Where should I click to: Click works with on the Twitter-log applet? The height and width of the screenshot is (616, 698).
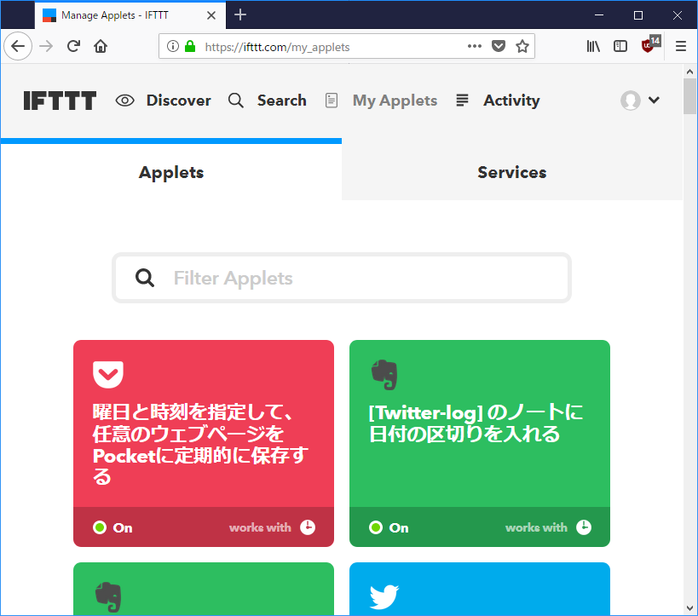pyautogui.click(x=536, y=527)
